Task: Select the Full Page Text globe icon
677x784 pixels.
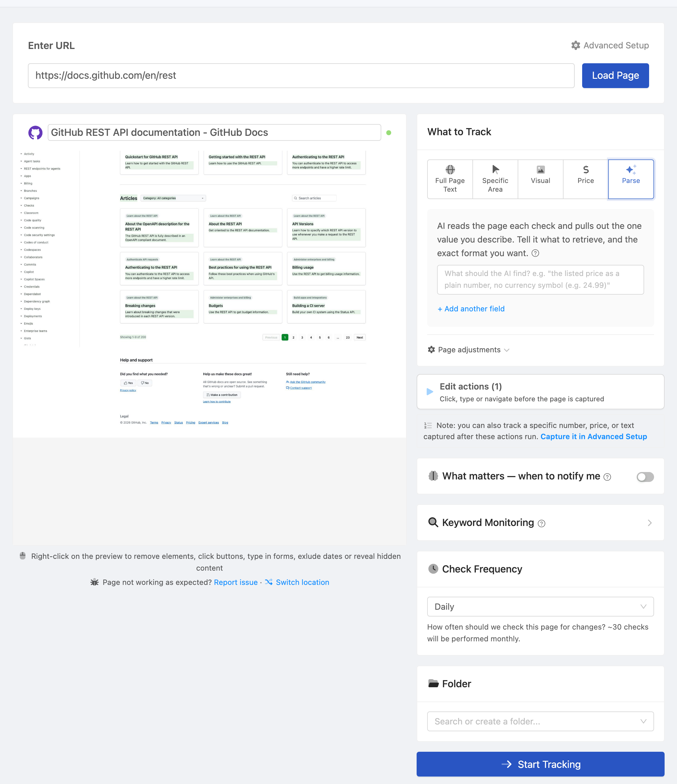Action: coord(450,169)
